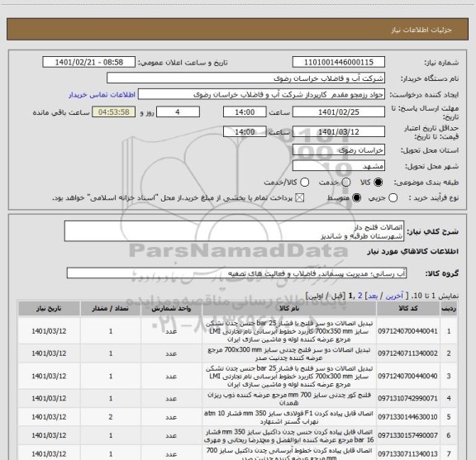Click the نام کالا column header
This screenshot has height=460, width=476.
(x=289, y=309)
